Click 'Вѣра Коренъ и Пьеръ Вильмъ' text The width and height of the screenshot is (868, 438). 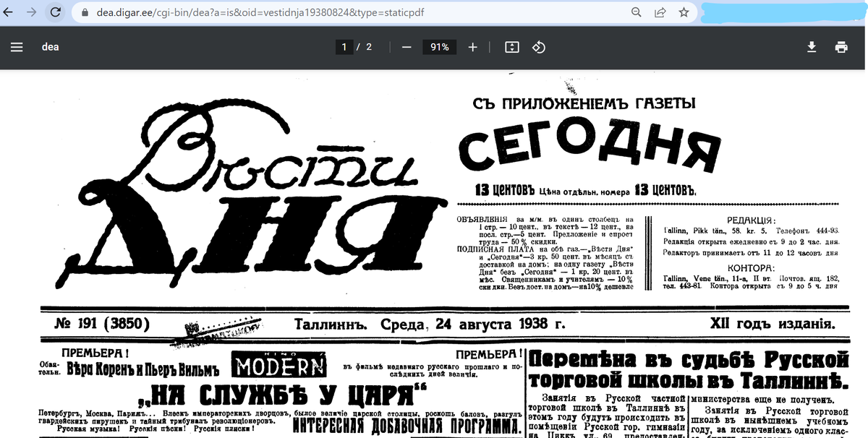click(142, 369)
